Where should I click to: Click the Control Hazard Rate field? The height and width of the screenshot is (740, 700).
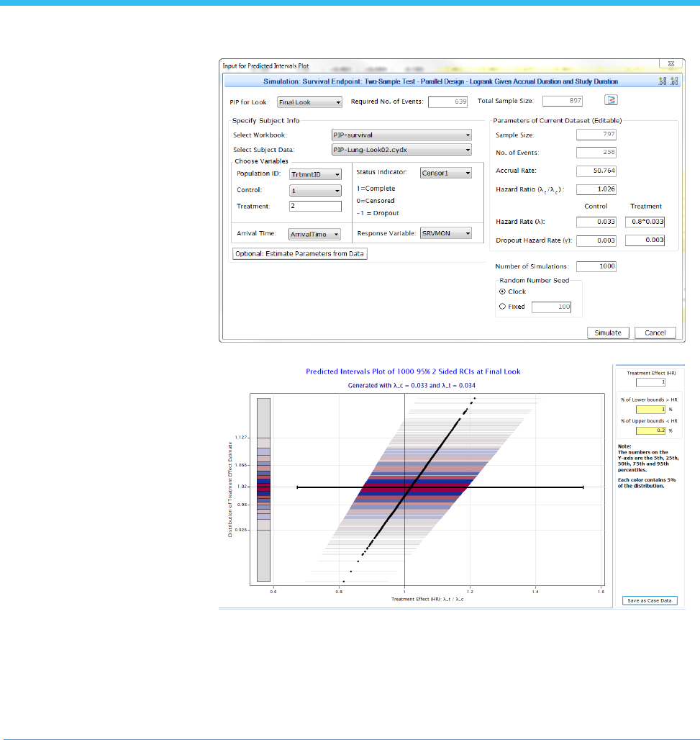click(596, 221)
